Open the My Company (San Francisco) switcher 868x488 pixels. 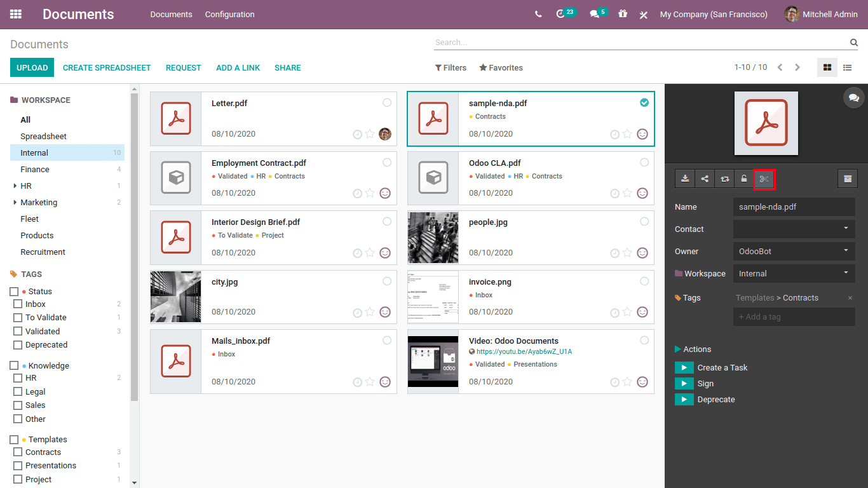tap(714, 14)
